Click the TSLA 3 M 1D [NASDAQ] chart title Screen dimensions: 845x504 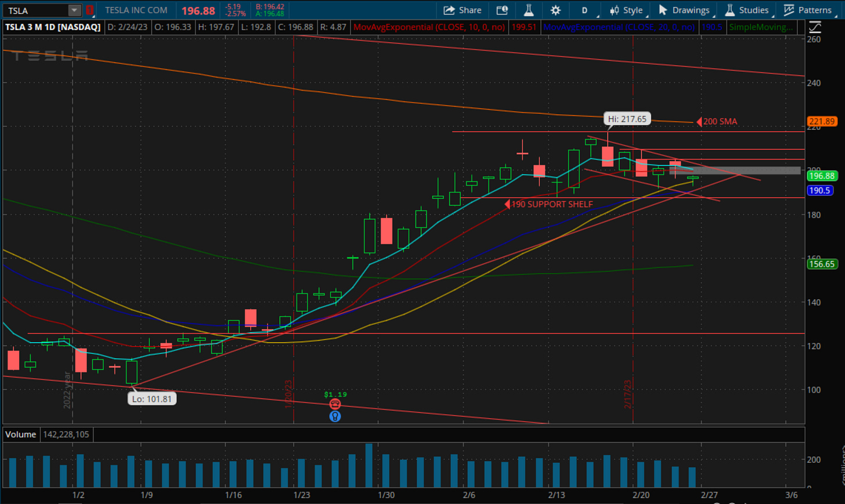click(x=53, y=27)
